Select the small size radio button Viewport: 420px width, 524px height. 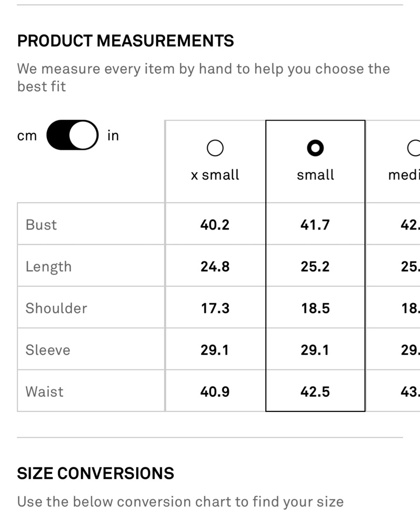[315, 148]
